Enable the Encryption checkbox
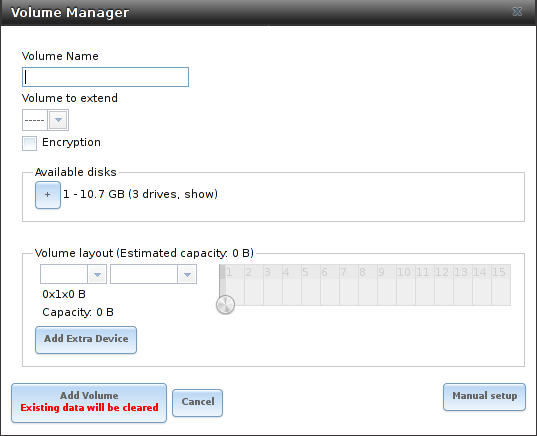537x436 pixels. [x=29, y=143]
